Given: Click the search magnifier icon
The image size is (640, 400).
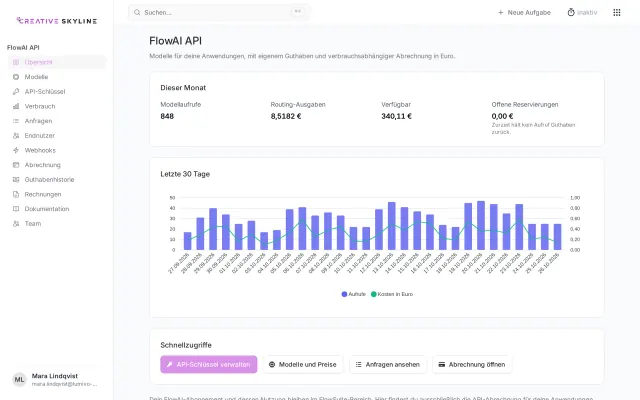Looking at the screenshot, I should pyautogui.click(x=137, y=12).
